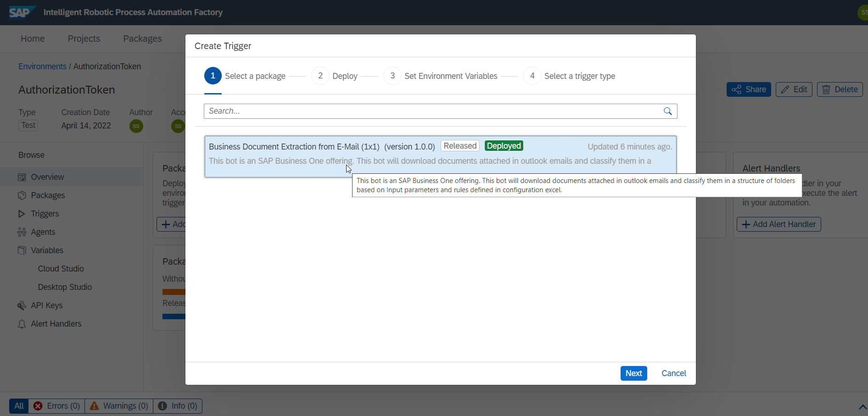The width and height of the screenshot is (868, 416).
Task: Click the Released status badge
Action: click(x=460, y=146)
